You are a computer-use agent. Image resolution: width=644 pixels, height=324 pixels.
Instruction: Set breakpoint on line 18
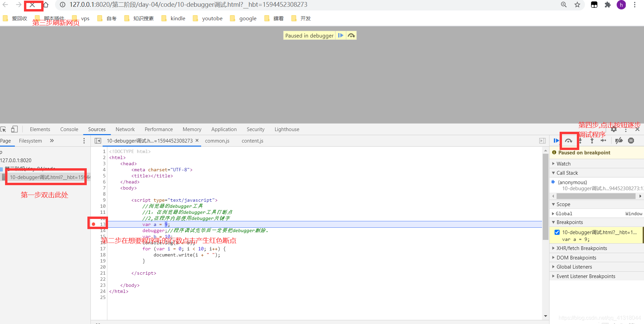point(103,255)
